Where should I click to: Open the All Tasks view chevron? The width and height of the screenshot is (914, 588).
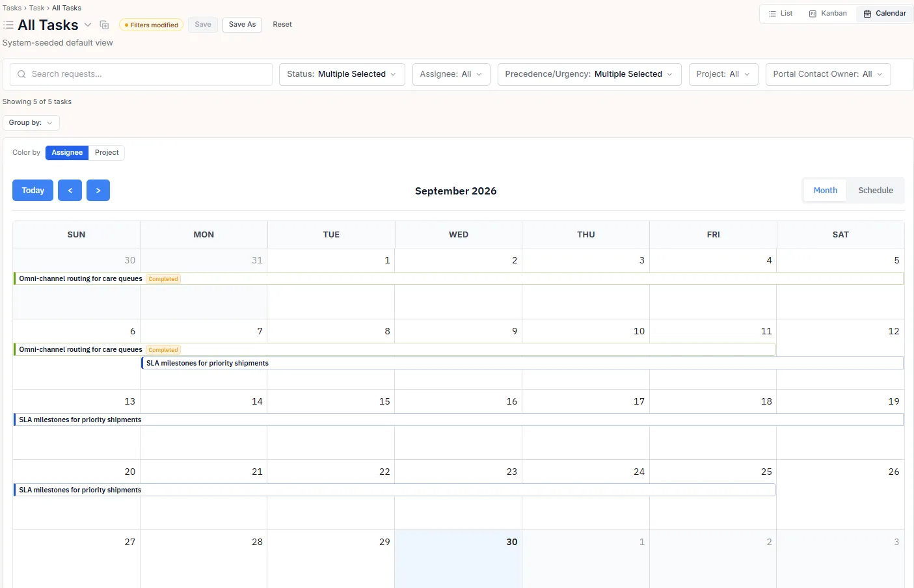88,25
